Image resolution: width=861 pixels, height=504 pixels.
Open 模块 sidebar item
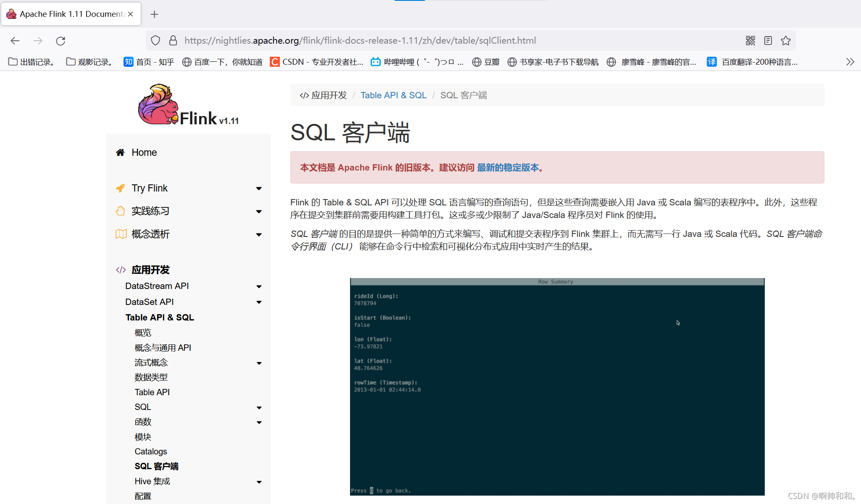[143, 437]
